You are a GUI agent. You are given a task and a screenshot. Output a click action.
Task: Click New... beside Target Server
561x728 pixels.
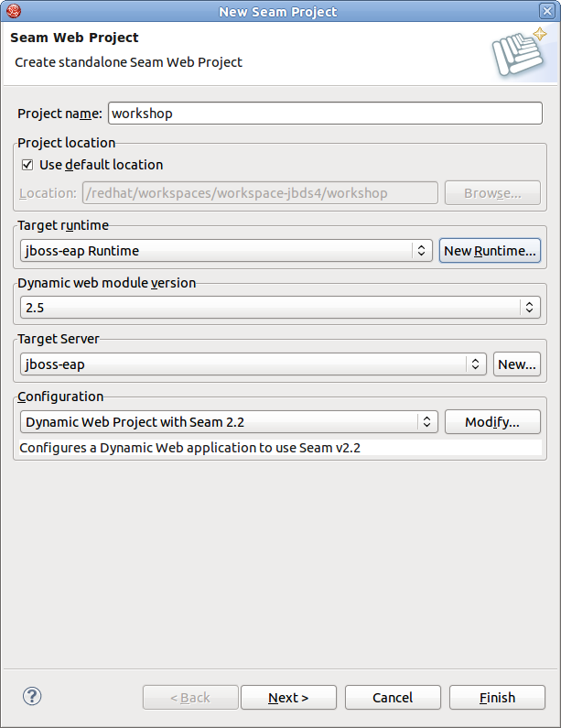point(516,364)
